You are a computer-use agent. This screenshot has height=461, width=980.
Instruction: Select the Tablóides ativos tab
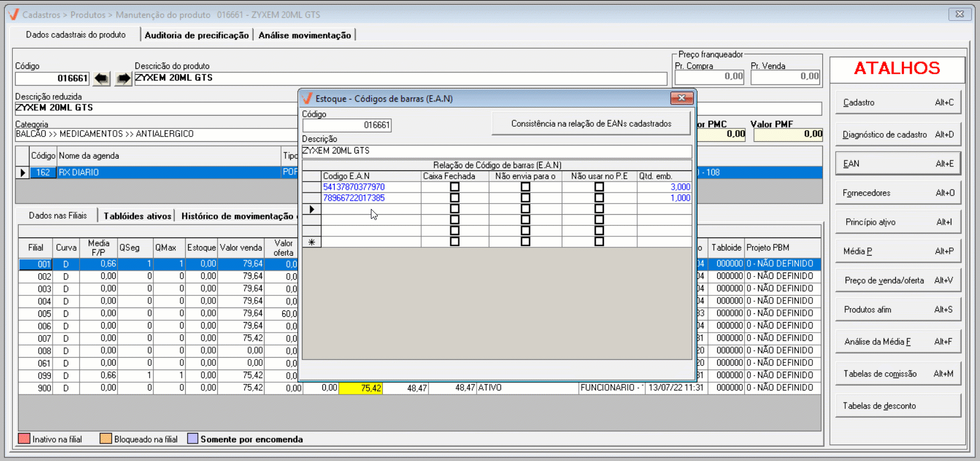[x=138, y=216]
